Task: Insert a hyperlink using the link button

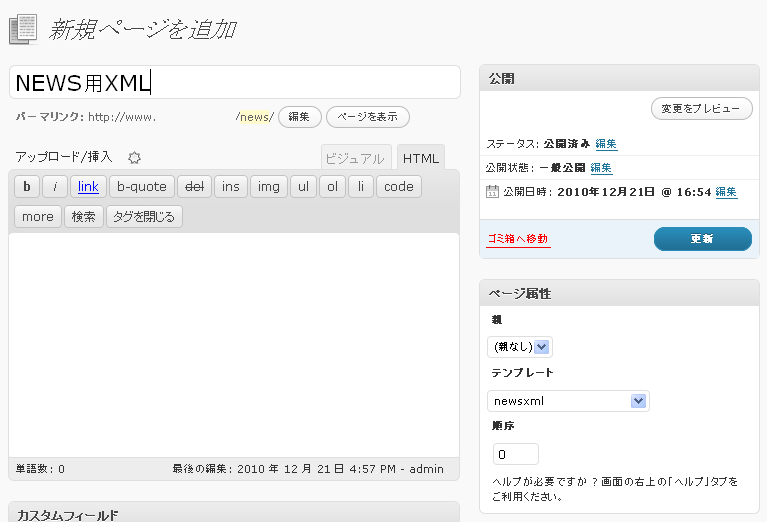Action: pos(88,186)
